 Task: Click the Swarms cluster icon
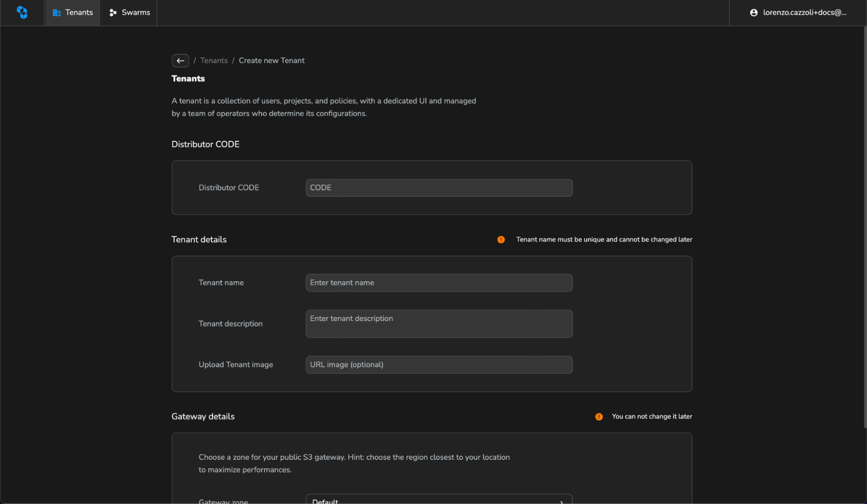coord(113,13)
